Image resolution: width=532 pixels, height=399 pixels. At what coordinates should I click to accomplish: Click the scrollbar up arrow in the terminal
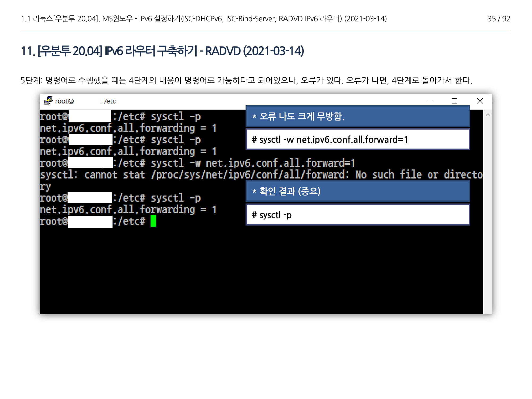point(488,115)
